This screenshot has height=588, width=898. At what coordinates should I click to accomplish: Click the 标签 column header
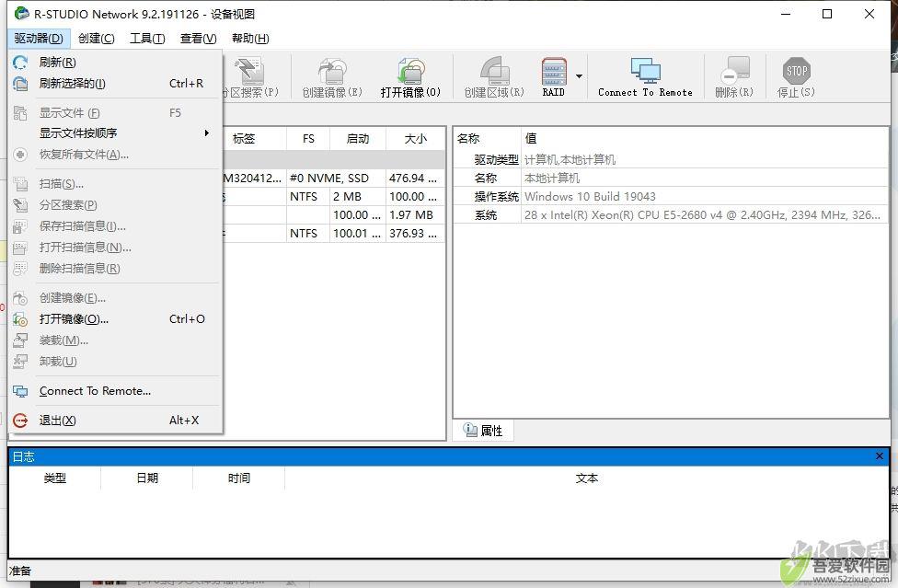pyautogui.click(x=254, y=139)
